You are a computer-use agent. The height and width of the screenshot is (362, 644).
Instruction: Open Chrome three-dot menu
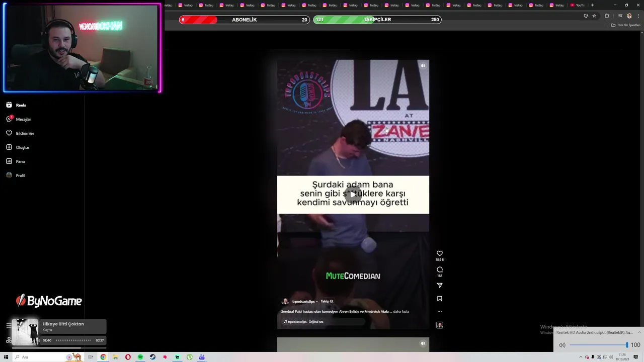tap(638, 16)
